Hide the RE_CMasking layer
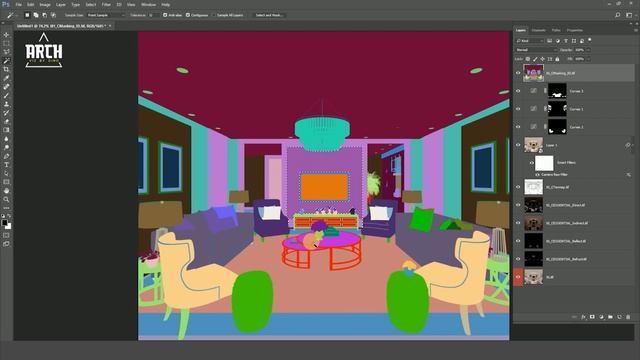Screen dimensions: 640x360 pyautogui.click(x=518, y=73)
